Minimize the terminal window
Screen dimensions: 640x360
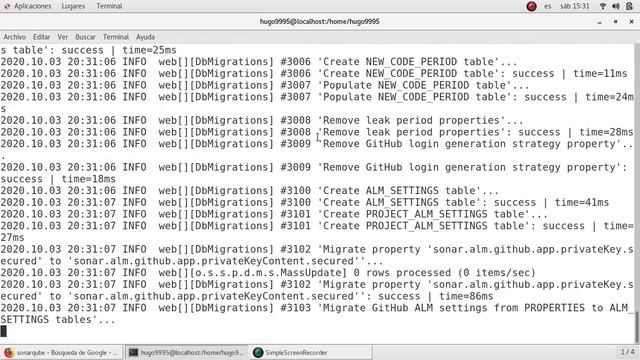(600, 22)
